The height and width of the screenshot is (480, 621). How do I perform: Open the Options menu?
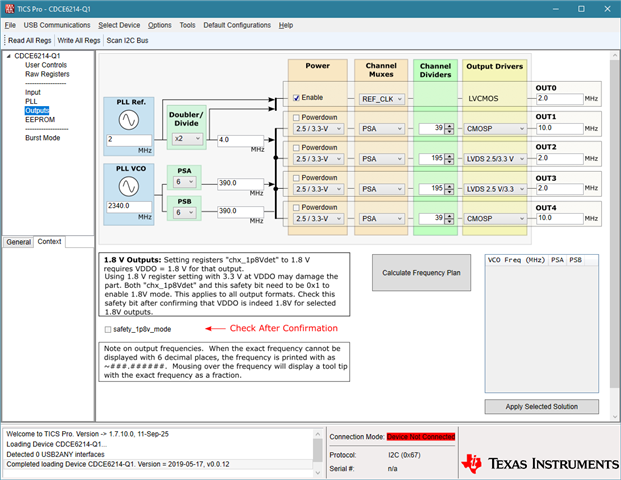click(x=160, y=25)
